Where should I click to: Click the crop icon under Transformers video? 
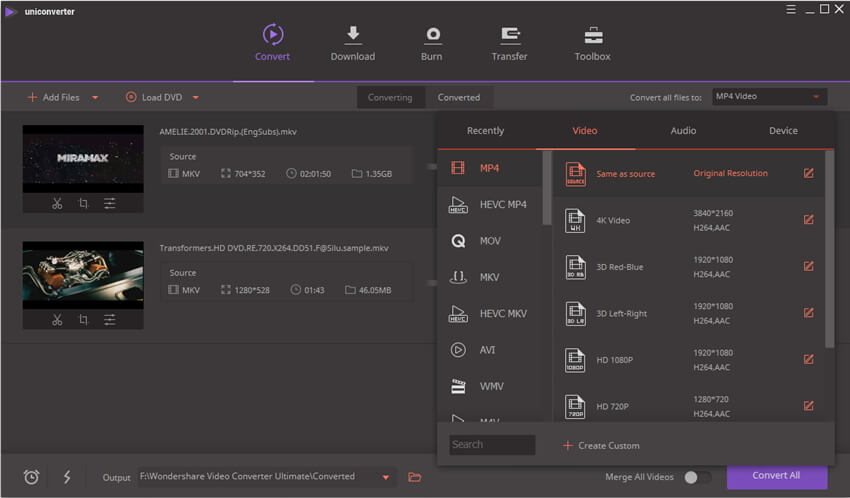pos(83,320)
